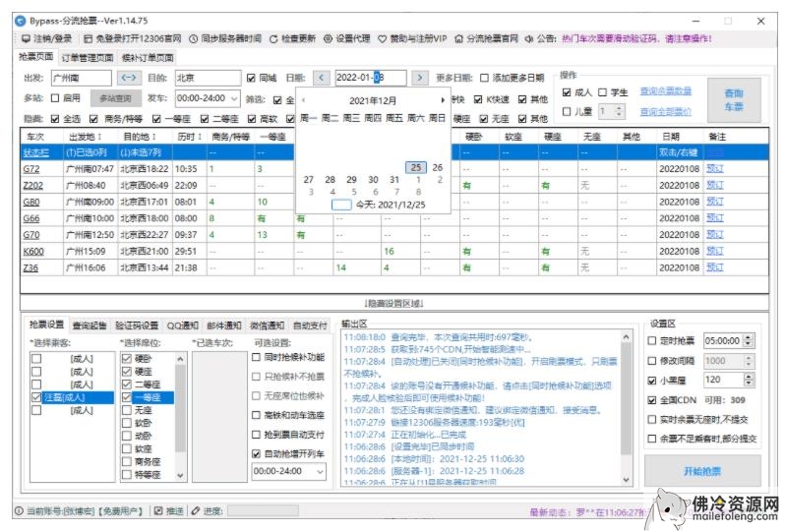Check 抢到票自动支付 option
785x532 pixels.
click(257, 434)
